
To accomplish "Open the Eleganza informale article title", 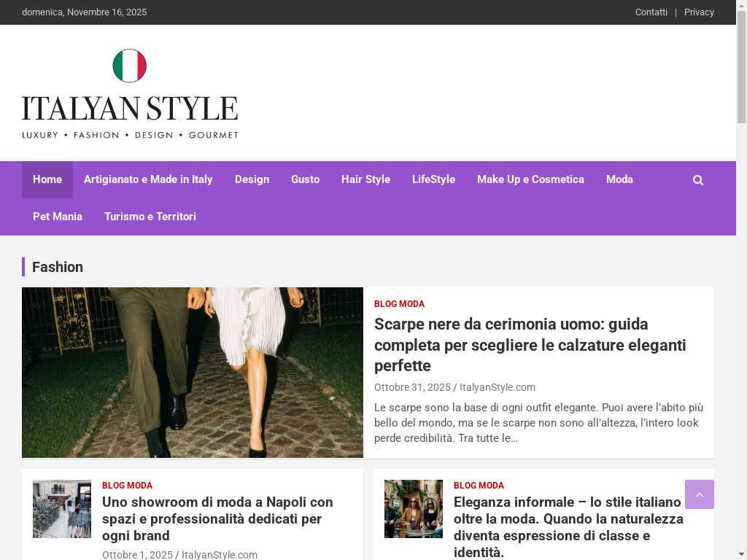I will point(568,526).
